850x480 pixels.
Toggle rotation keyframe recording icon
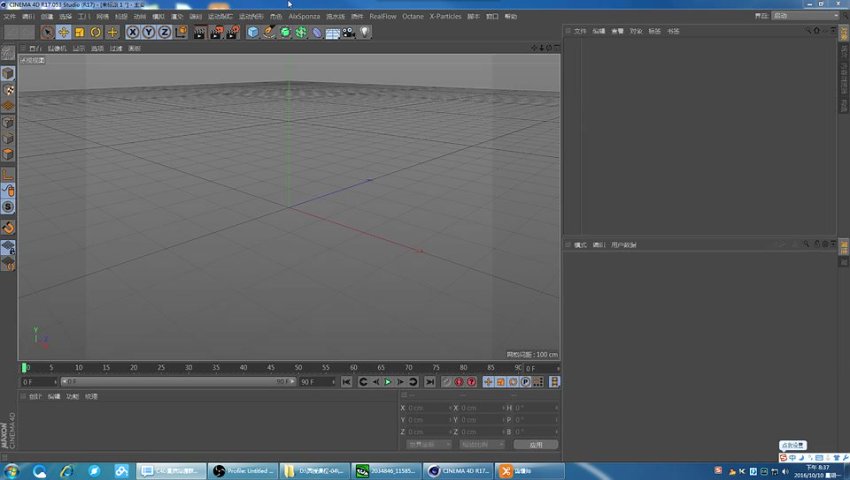click(x=513, y=382)
